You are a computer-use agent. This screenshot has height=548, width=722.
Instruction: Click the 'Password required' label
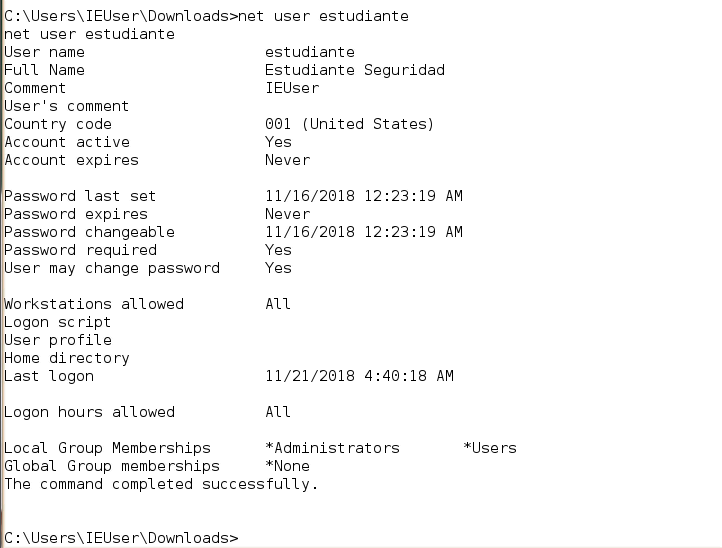[80, 250]
